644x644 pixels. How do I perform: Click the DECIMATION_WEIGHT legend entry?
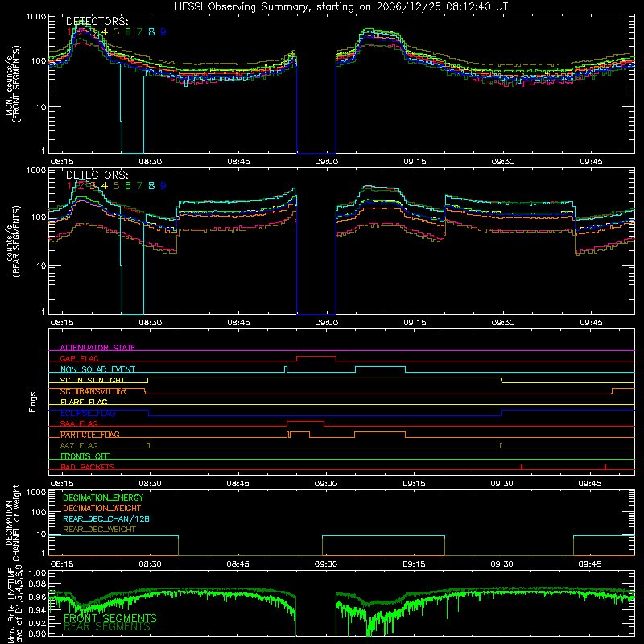click(102, 509)
